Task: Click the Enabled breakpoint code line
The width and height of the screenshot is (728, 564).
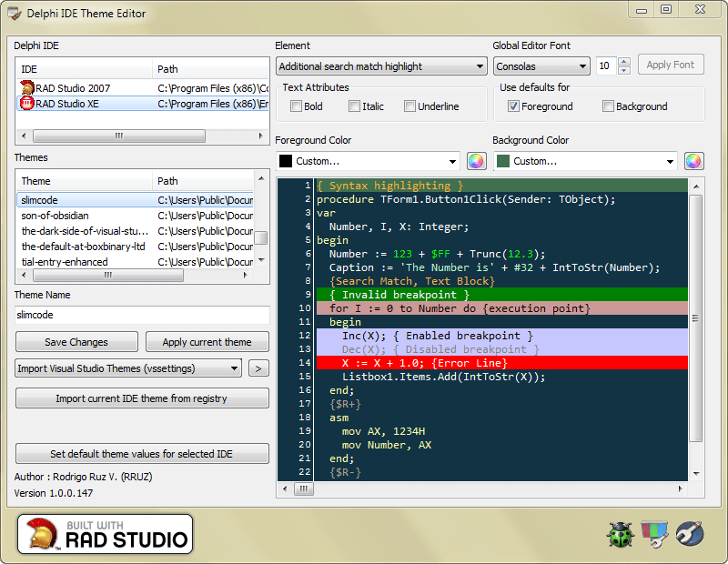Action: pos(502,336)
